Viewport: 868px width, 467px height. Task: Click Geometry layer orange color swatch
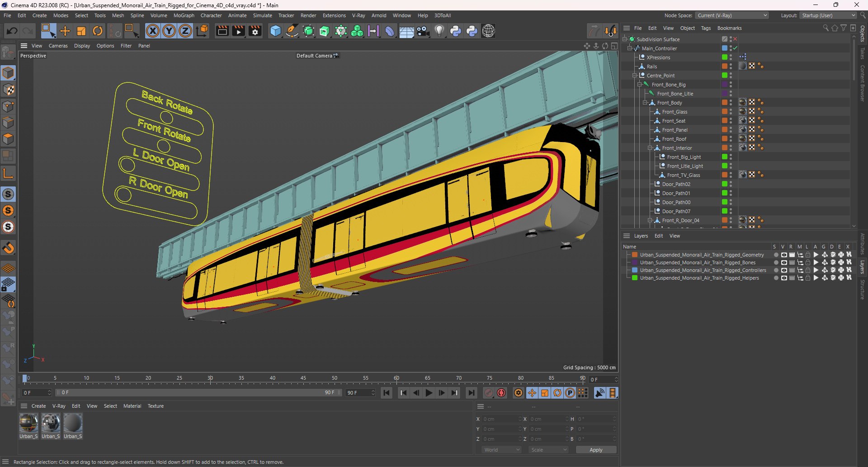click(635, 255)
